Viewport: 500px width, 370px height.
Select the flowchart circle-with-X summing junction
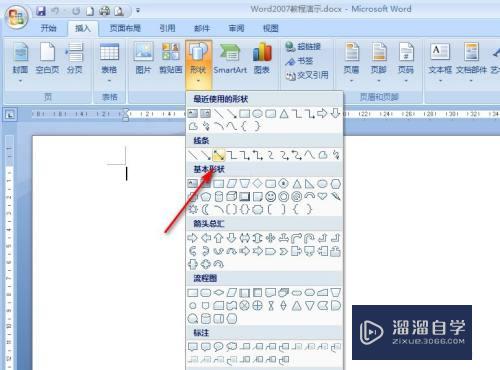tap(245, 305)
